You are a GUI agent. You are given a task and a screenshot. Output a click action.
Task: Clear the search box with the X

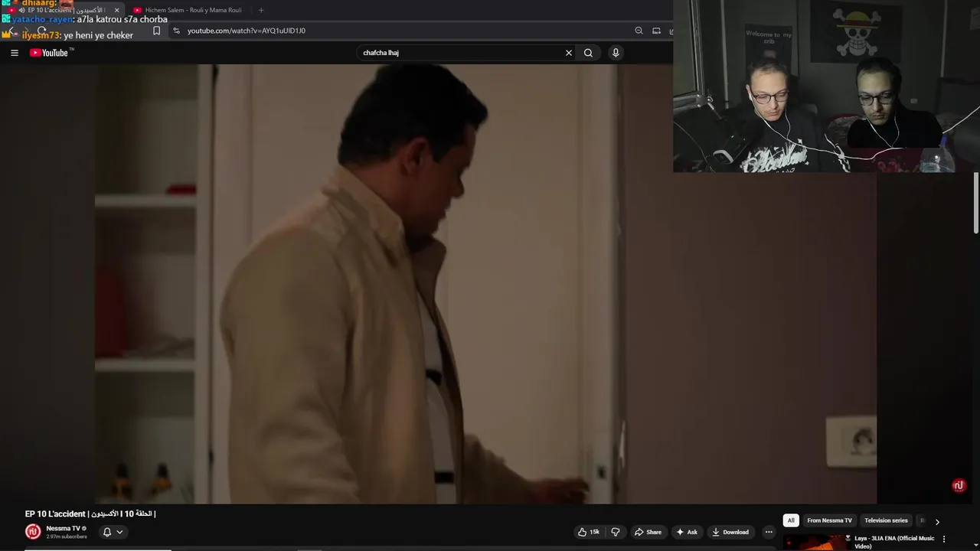[569, 53]
